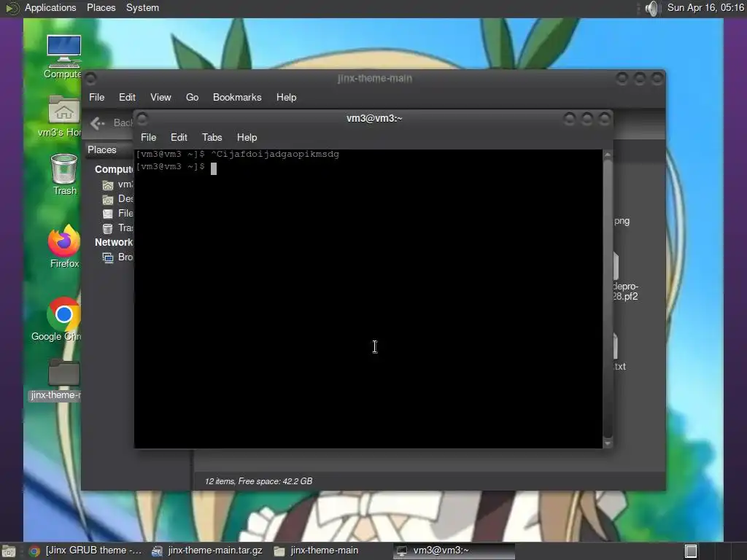Viewport: 747px width, 560px height.
Task: Click the jinx-theme-main window menu button
Action: coord(90,79)
